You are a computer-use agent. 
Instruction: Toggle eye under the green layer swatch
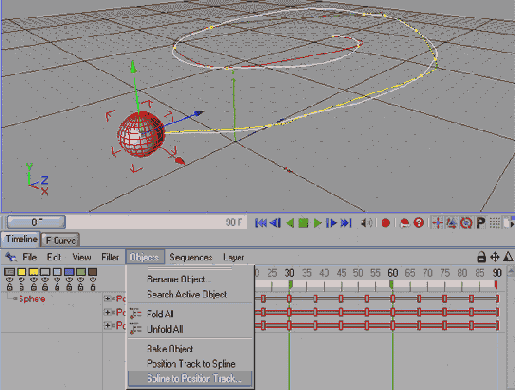[x=81, y=280]
